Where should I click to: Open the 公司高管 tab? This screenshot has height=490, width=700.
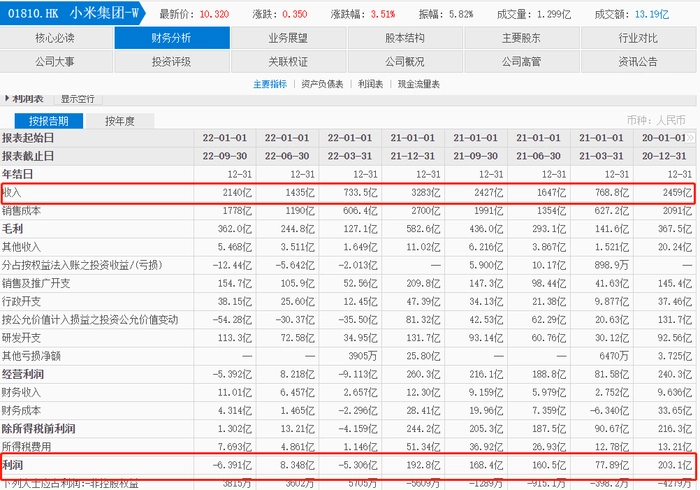point(521,62)
